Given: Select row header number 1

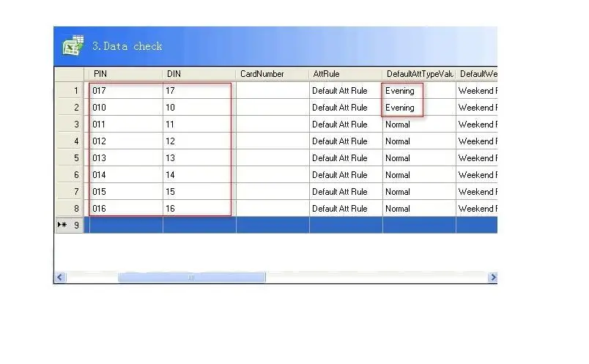Looking at the screenshot, I should coord(70,91).
